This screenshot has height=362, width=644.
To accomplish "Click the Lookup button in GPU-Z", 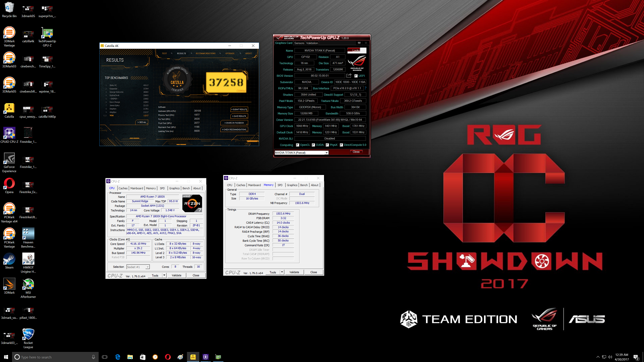I will coord(357,50).
